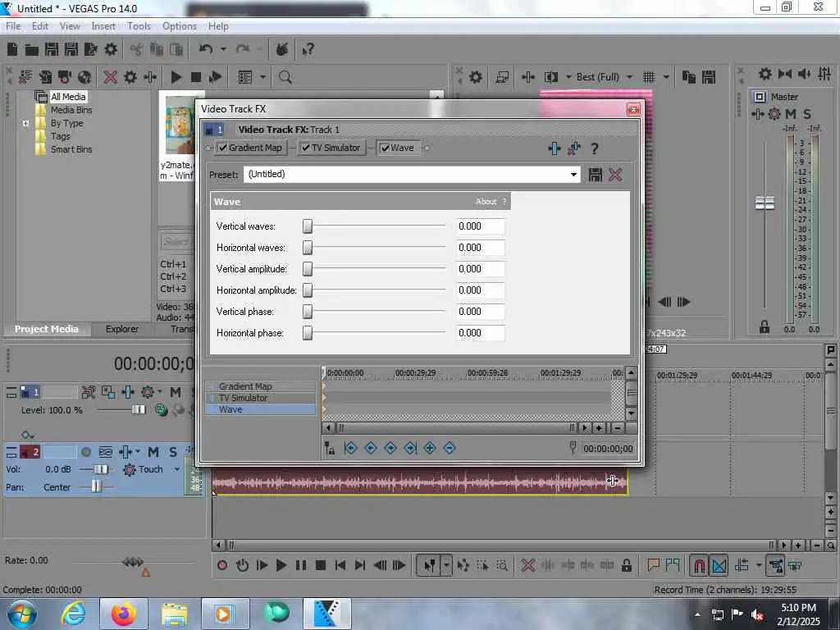Save the preset with the floppy icon
This screenshot has width=840, height=630.
click(596, 175)
